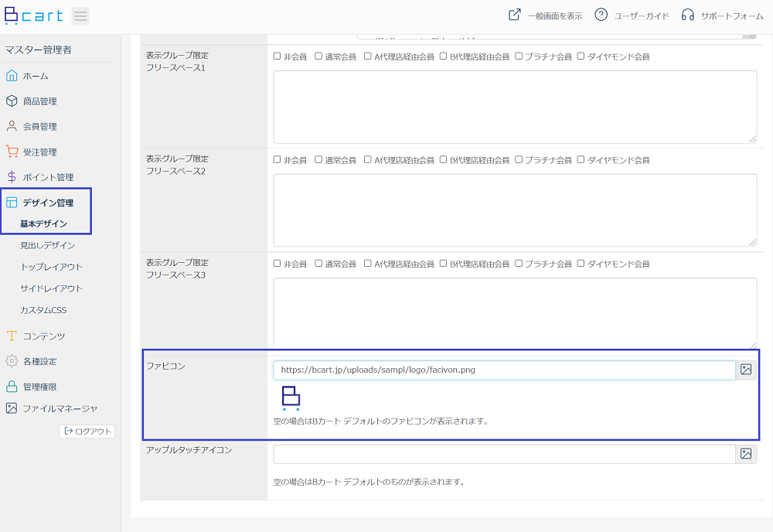
Task: Select 基本デザイン submenu item
Action: [x=43, y=223]
